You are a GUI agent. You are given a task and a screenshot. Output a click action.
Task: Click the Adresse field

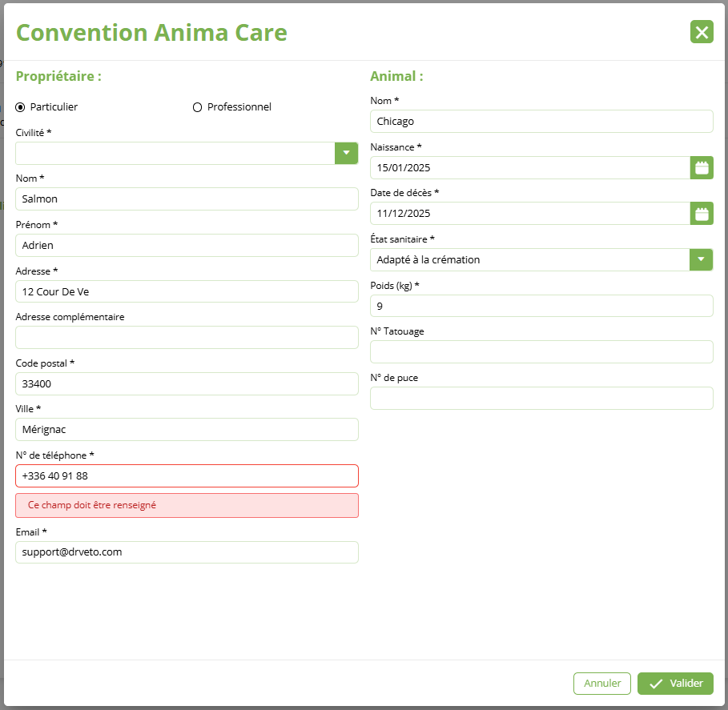click(187, 291)
